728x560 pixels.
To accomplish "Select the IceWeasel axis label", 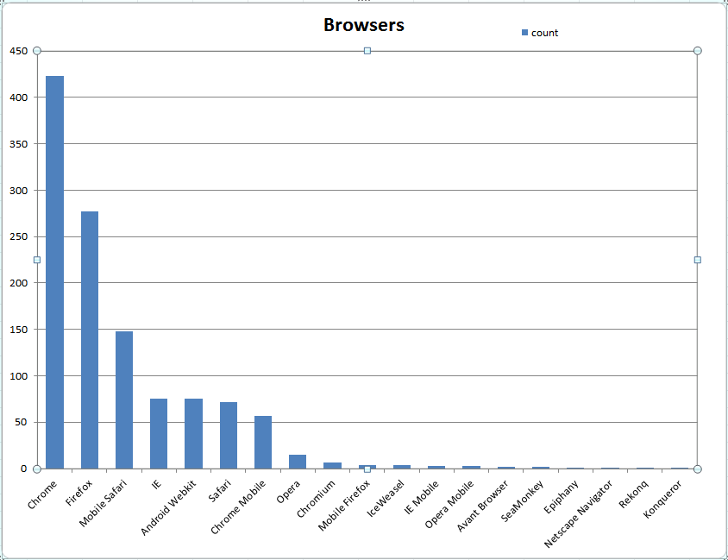I will pyautogui.click(x=386, y=498).
